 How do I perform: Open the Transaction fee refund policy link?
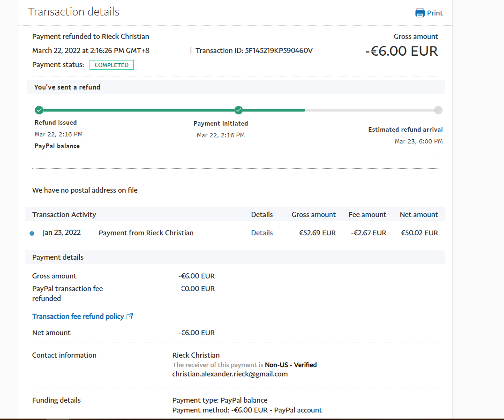click(x=78, y=316)
